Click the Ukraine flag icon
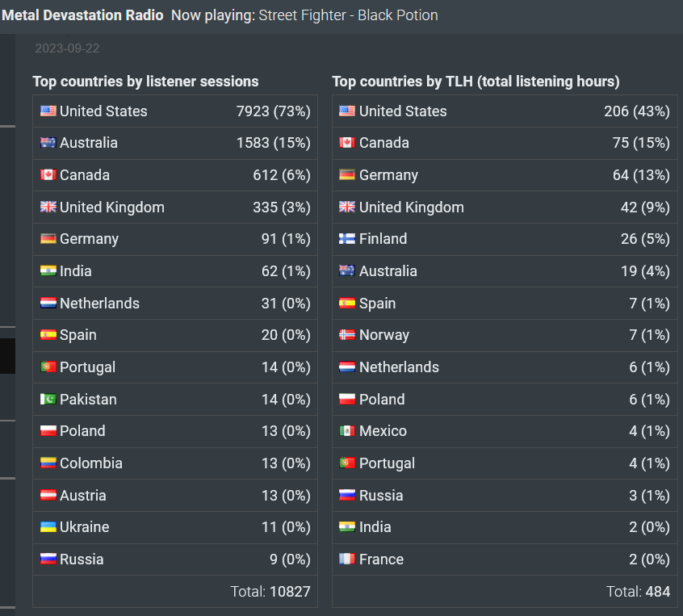Viewport: 683px width, 616px height. click(48, 527)
